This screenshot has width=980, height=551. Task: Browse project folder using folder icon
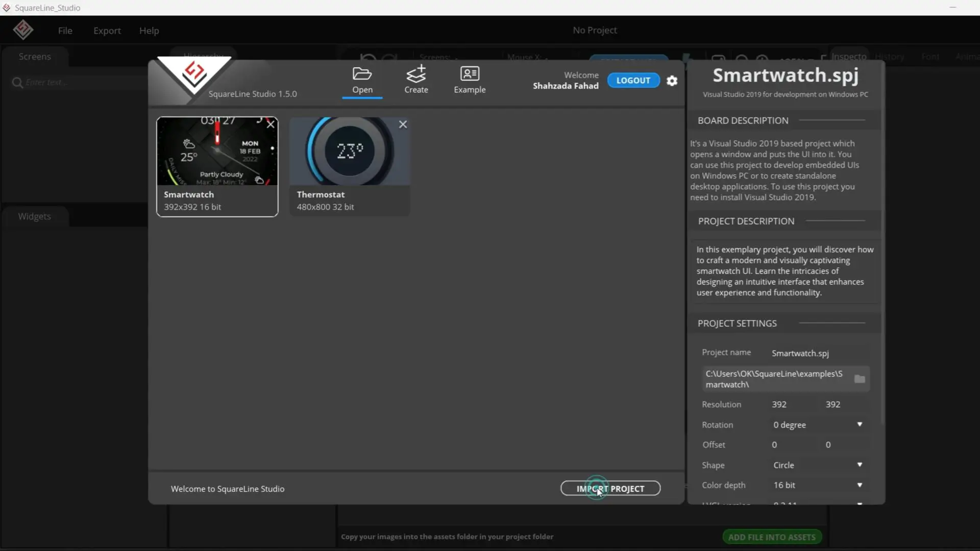pyautogui.click(x=860, y=379)
